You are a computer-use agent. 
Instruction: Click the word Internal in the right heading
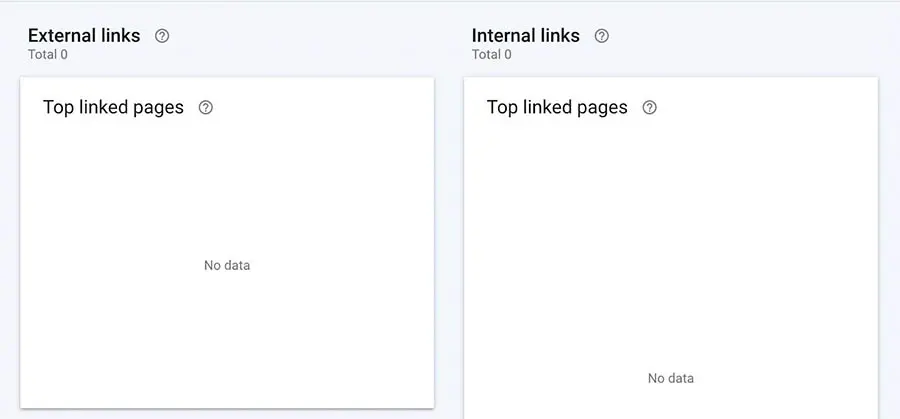point(505,36)
